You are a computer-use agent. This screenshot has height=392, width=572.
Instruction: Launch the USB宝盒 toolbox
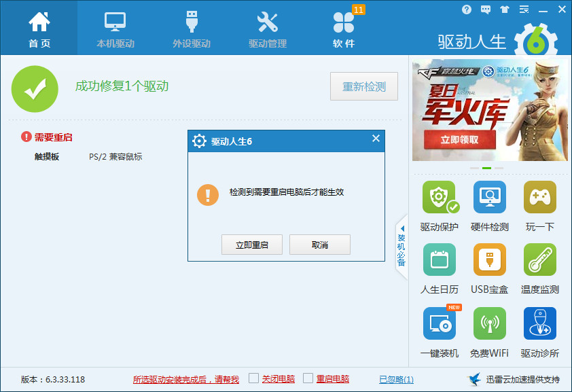[x=489, y=260]
